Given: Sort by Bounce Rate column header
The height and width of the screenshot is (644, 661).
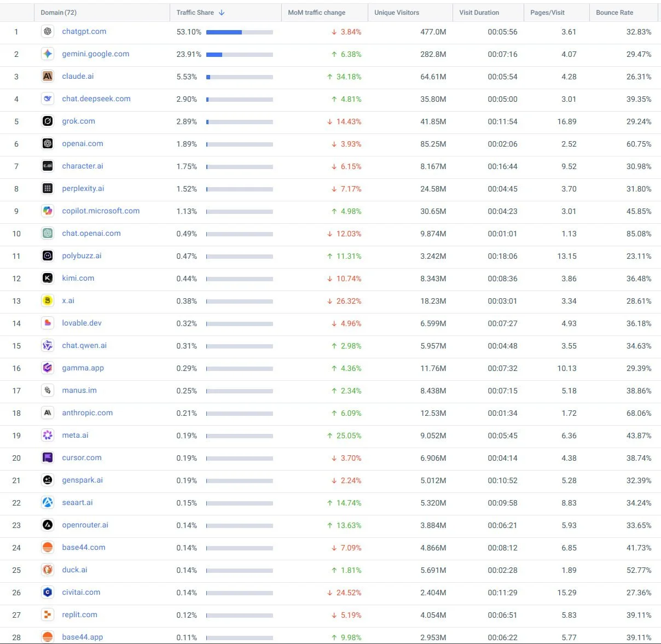Looking at the screenshot, I should click(x=614, y=13).
